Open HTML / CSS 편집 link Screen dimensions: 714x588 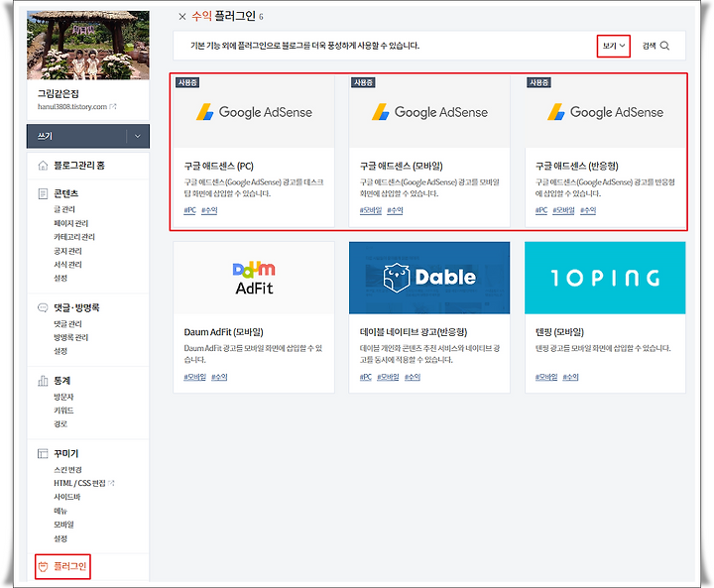(80, 483)
